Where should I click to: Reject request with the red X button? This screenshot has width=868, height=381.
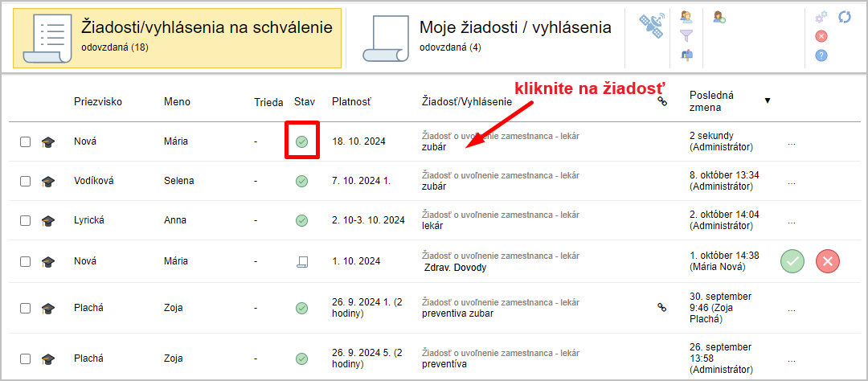coord(828,261)
